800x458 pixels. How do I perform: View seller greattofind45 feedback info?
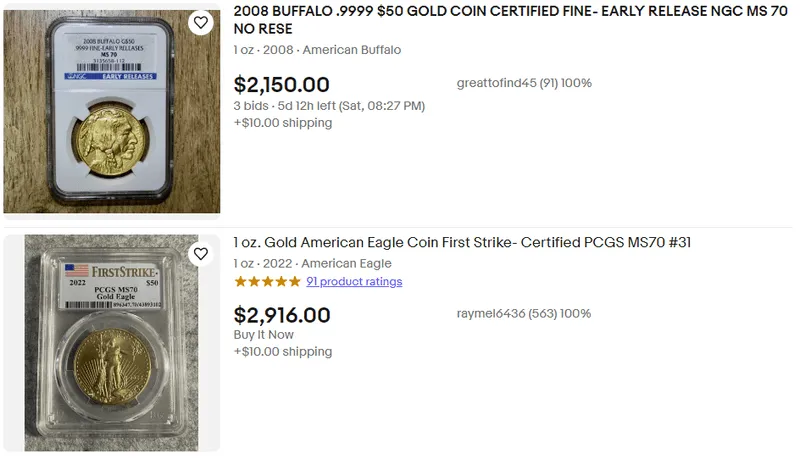click(524, 83)
